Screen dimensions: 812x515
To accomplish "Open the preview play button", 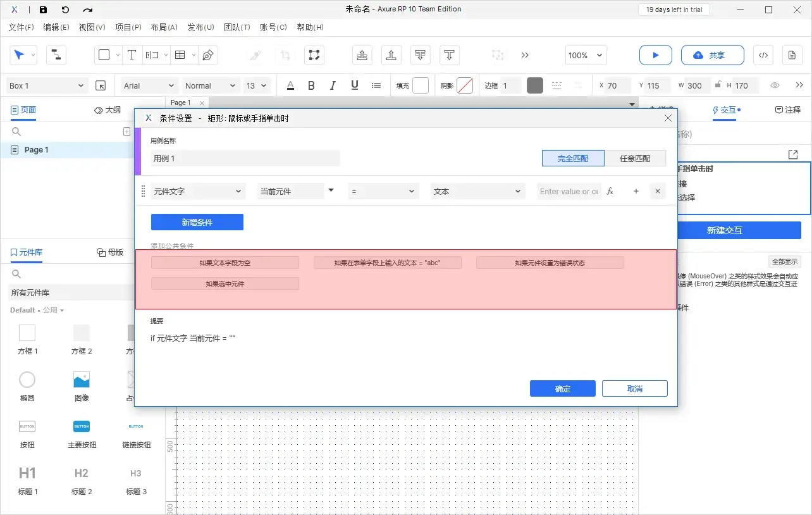I will pyautogui.click(x=655, y=55).
